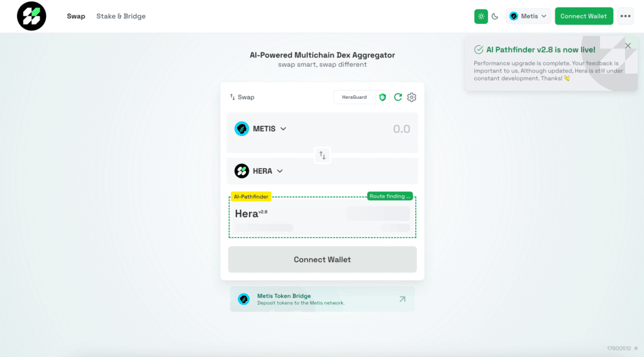This screenshot has width=644, height=357.
Task: Open the Metis Token Bridge link
Action: 323,299
